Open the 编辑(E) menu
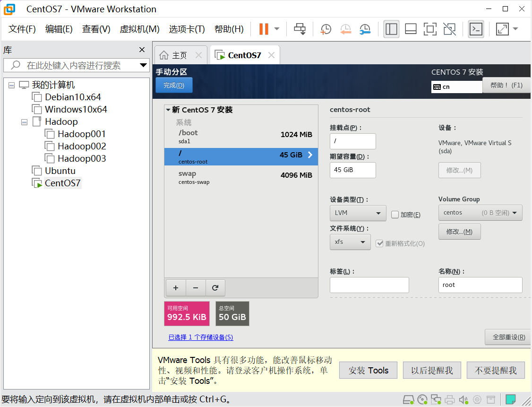 point(59,29)
